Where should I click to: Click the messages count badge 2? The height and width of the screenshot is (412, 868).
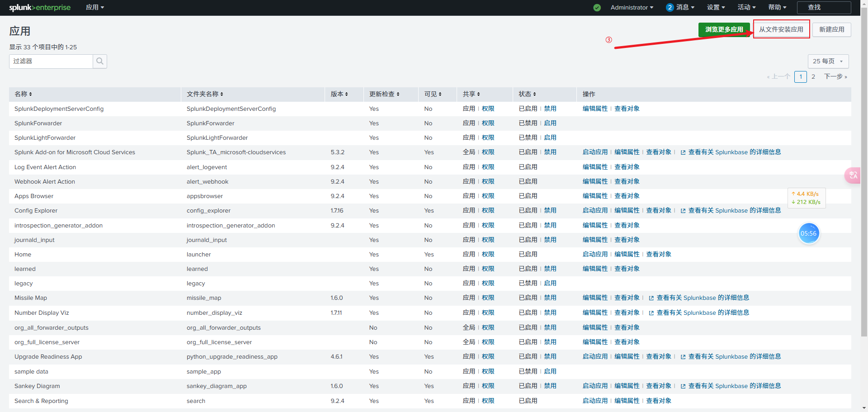(670, 8)
